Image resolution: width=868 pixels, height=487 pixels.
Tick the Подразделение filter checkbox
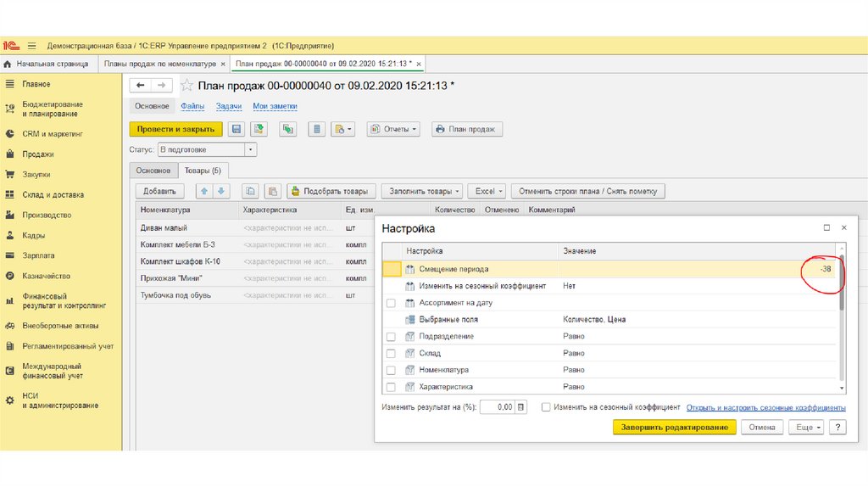pyautogui.click(x=391, y=337)
